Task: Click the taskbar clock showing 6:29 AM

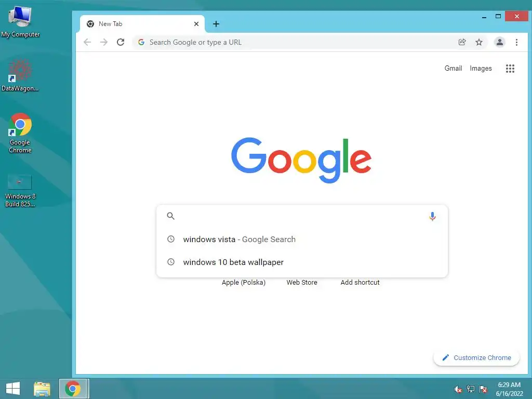Action: coord(509,389)
